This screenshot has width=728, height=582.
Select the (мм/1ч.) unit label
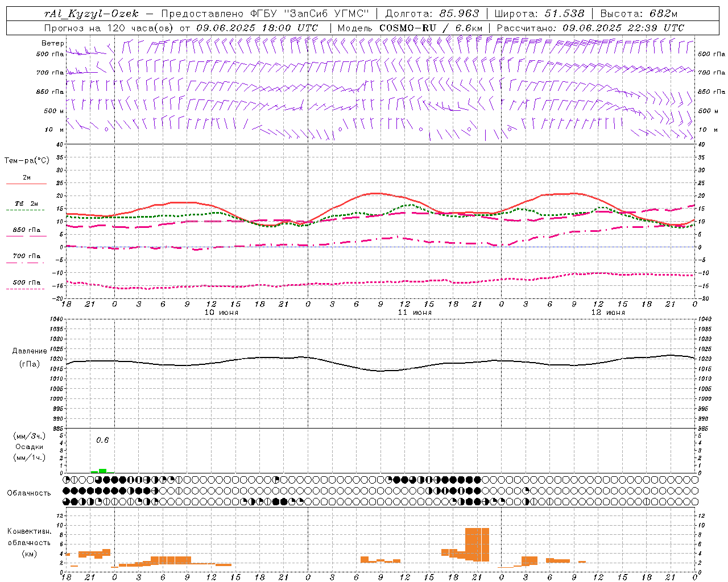click(30, 458)
